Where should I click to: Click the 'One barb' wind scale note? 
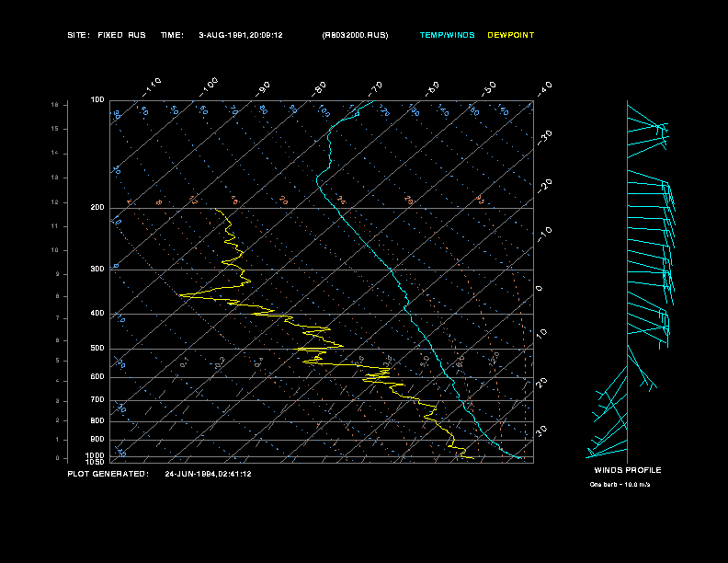620,485
